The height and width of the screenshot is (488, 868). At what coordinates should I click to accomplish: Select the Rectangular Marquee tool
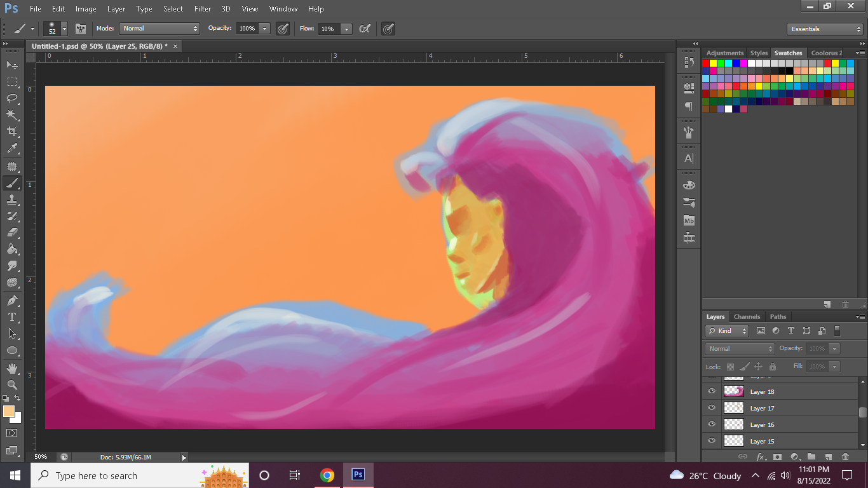click(12, 81)
